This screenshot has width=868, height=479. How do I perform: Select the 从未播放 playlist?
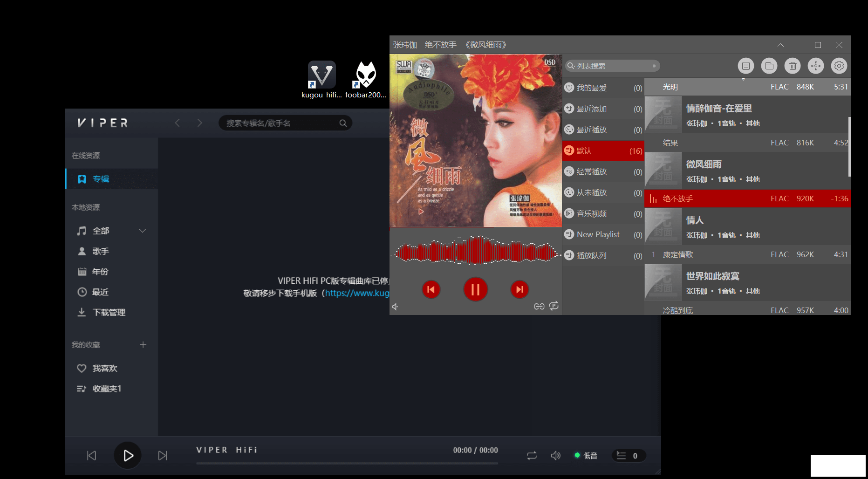click(603, 192)
